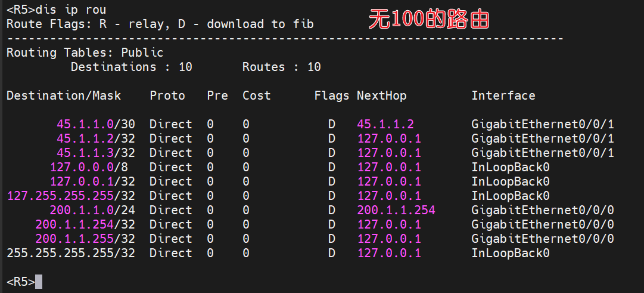Click the 'Routes : 10' count
Image resolution: width=644 pixels, height=293 pixels.
click(281, 67)
